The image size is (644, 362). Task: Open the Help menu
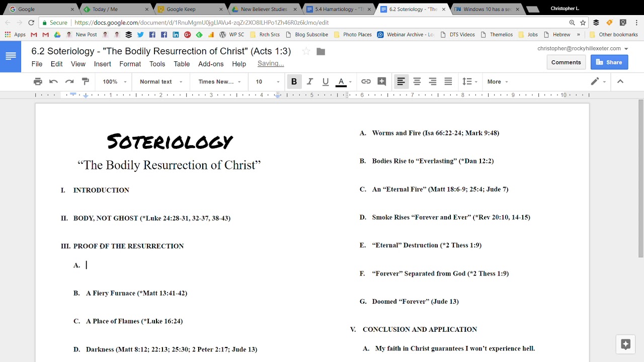pos(239,64)
